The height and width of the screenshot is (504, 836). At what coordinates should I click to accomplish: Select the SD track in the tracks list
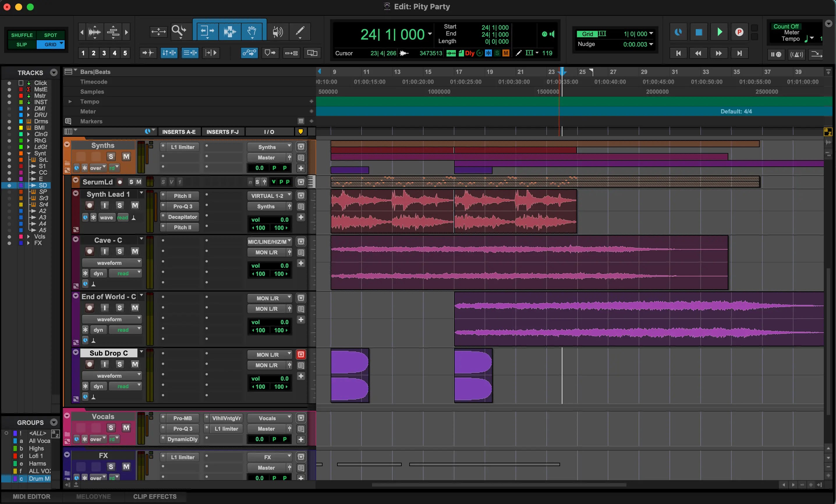point(43,186)
